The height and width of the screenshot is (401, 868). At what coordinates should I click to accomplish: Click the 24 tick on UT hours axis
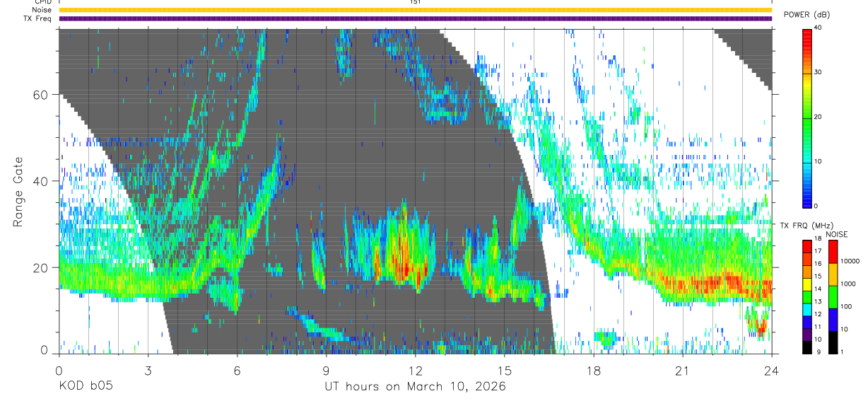tap(772, 371)
